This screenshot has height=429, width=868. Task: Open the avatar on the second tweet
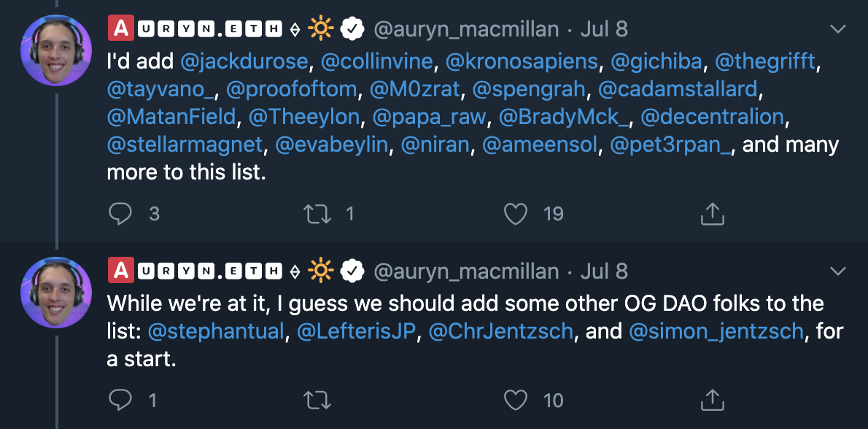click(x=56, y=293)
